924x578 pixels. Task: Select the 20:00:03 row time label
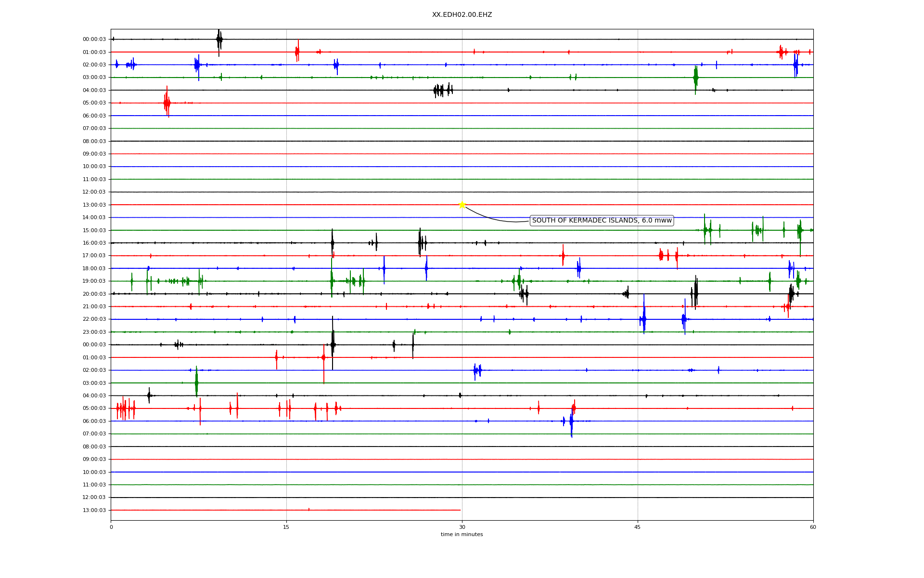pos(94,294)
